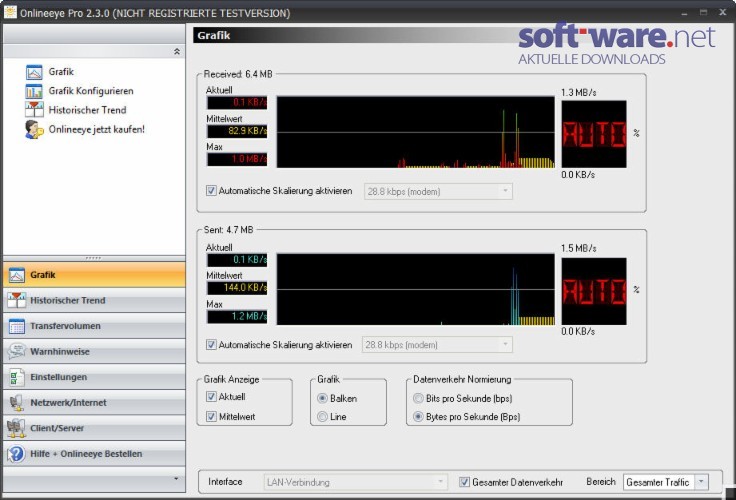Select Bytes pro Sekunde (Bps) option
The width and height of the screenshot is (736, 500).
(x=418, y=417)
